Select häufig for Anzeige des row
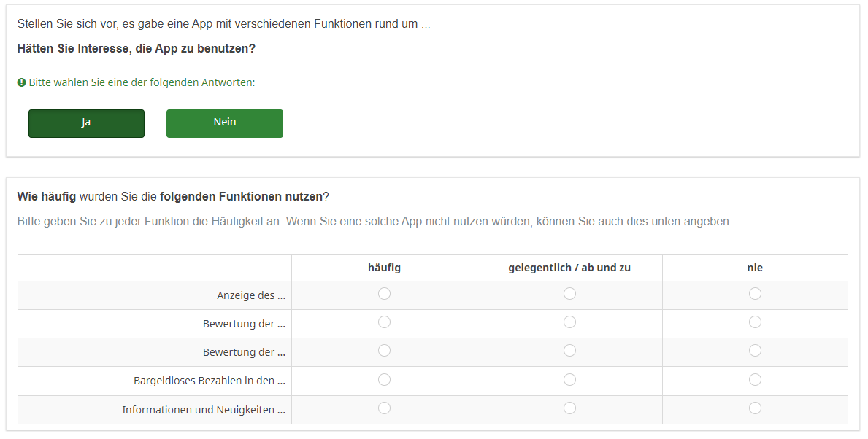868x439 pixels. (384, 293)
